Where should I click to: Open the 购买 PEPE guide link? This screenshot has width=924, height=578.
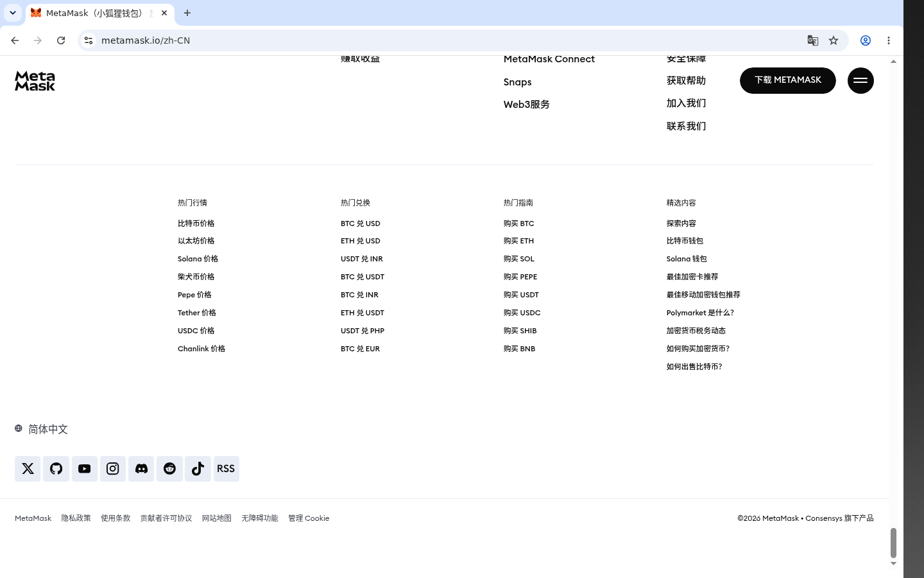[x=520, y=277]
